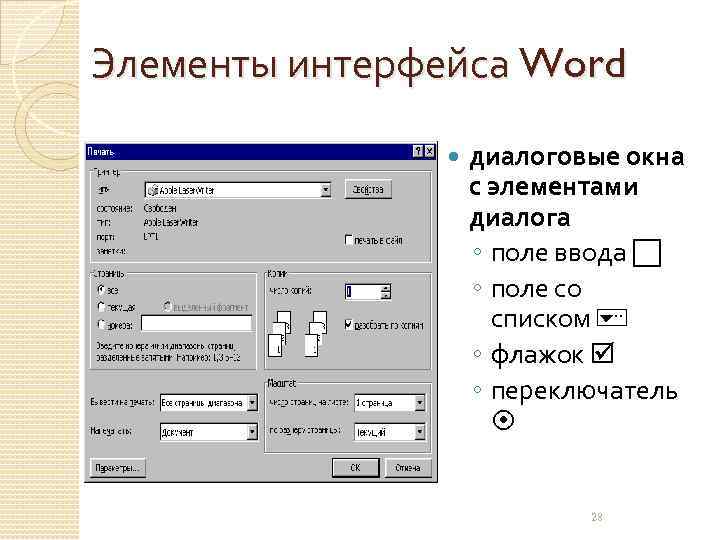This screenshot has width=720, height=540.
Task: Click the 'диалоговые окна с элементами диалога' heading text
Action: click(x=577, y=188)
